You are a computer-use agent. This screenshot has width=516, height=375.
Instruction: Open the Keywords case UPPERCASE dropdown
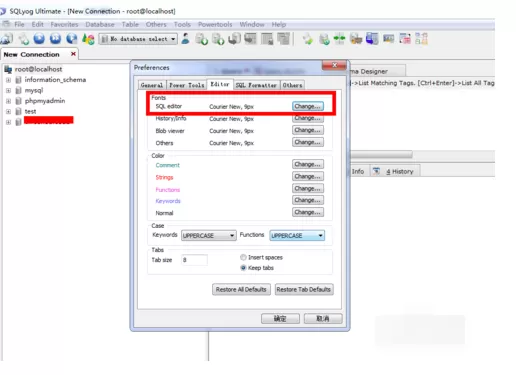pyautogui.click(x=209, y=235)
